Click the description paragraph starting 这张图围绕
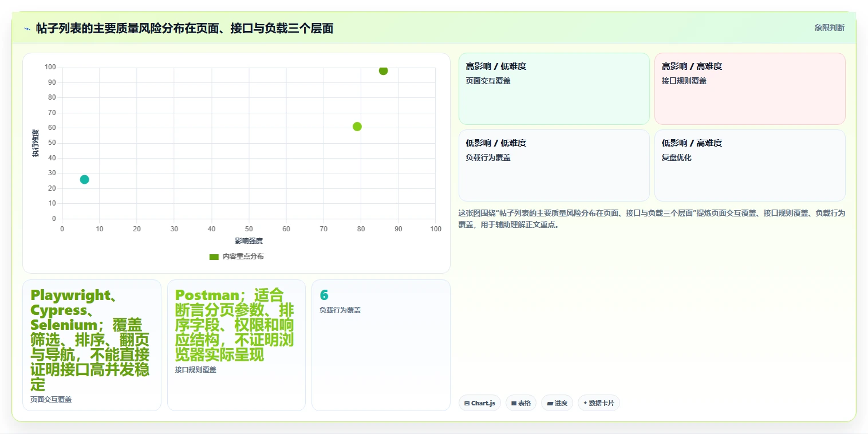 tap(652, 219)
